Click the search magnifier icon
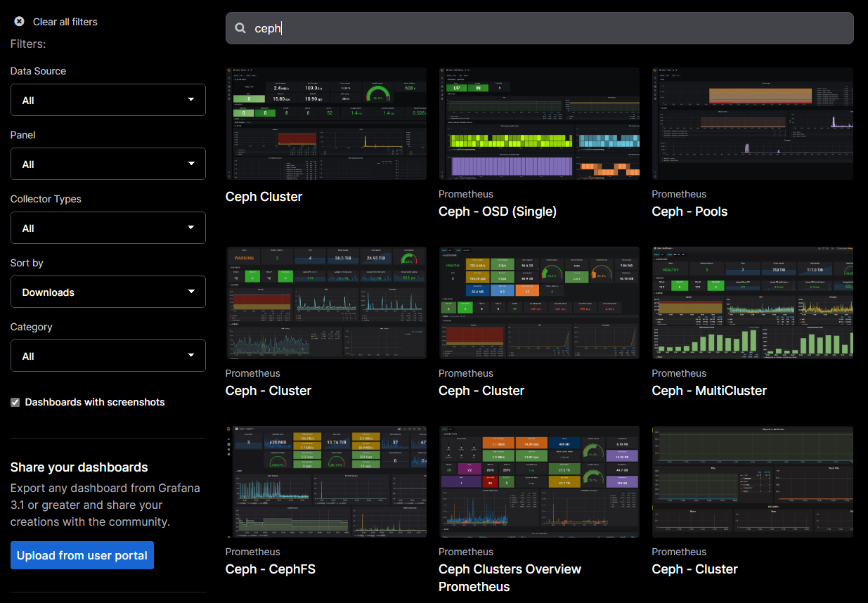 [x=240, y=28]
